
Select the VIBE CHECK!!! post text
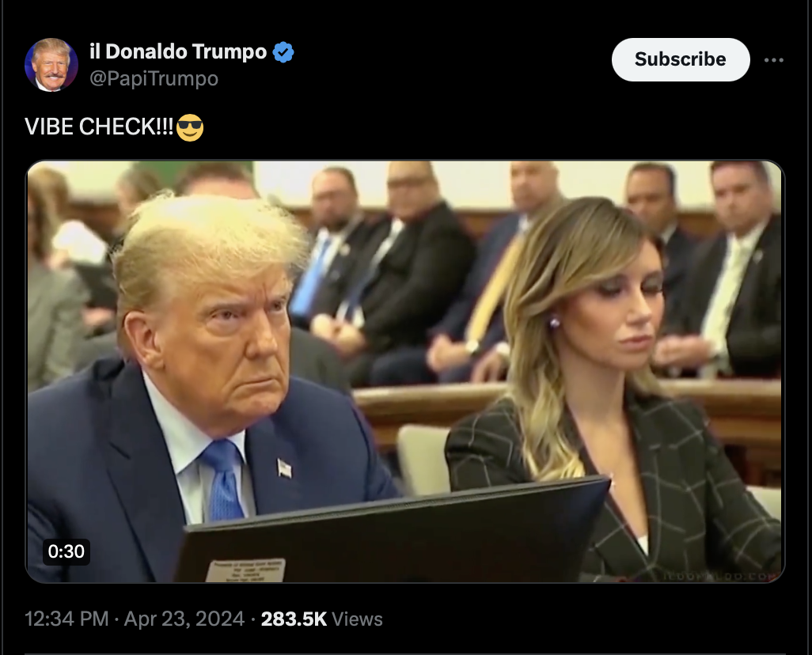pyautogui.click(x=99, y=127)
